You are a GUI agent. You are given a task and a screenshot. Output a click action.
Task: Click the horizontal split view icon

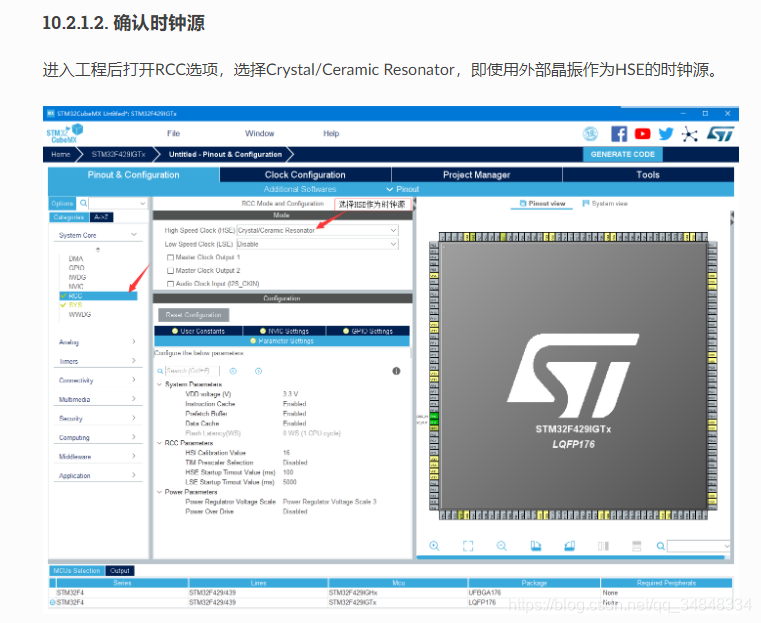coord(637,546)
